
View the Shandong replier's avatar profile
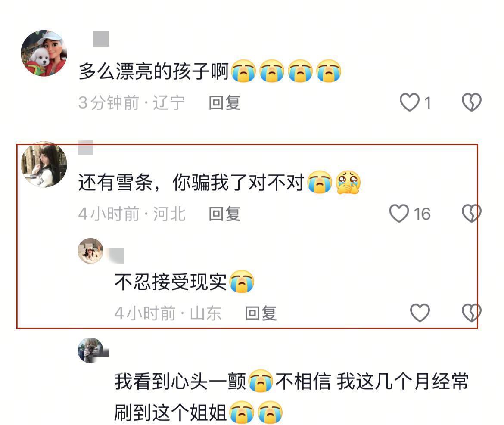pyautogui.click(x=90, y=251)
